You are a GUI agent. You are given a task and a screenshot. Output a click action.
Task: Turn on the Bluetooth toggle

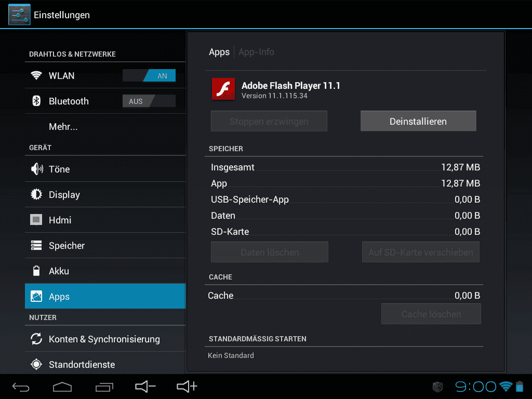[x=149, y=101]
